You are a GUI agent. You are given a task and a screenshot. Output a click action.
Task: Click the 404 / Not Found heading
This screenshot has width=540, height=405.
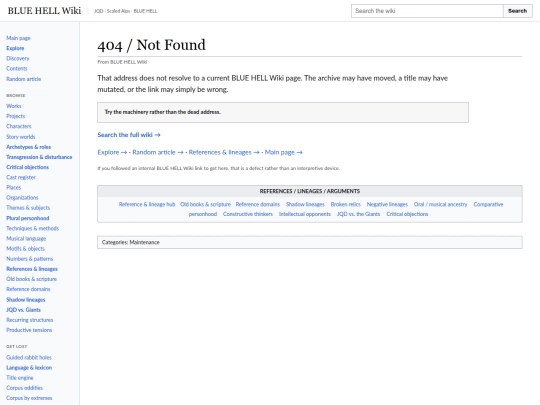point(152,45)
